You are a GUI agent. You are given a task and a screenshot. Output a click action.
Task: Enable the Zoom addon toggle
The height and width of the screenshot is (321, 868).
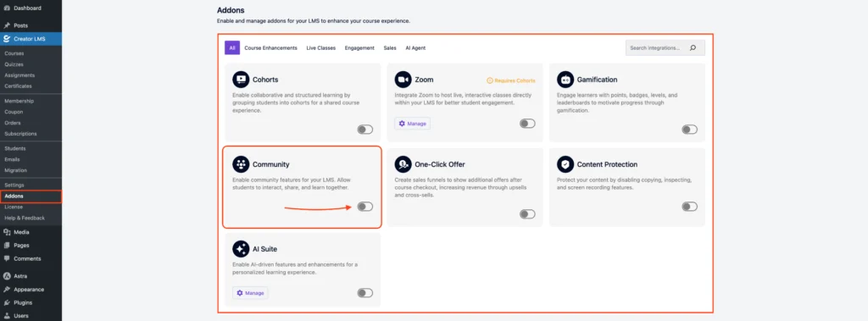(527, 124)
